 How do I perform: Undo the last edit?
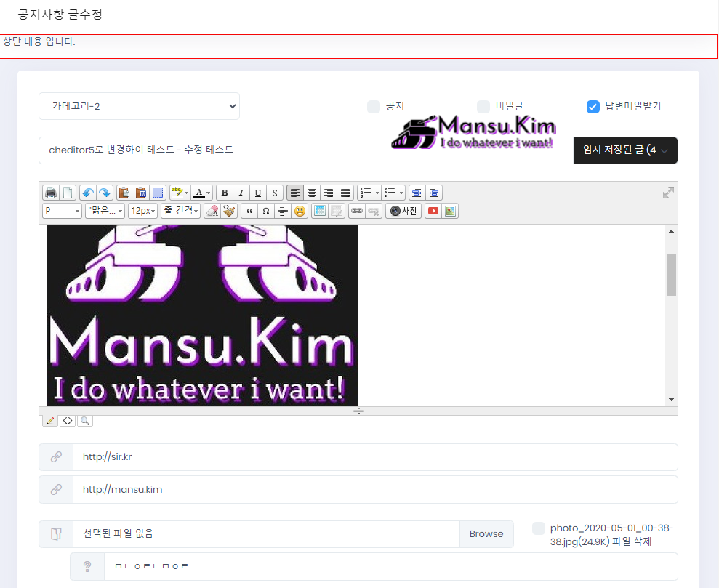87,193
